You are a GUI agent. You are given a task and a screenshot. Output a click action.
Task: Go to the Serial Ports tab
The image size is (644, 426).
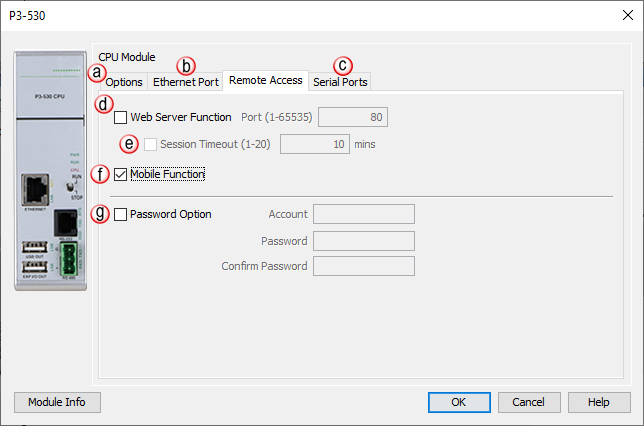pyautogui.click(x=341, y=82)
